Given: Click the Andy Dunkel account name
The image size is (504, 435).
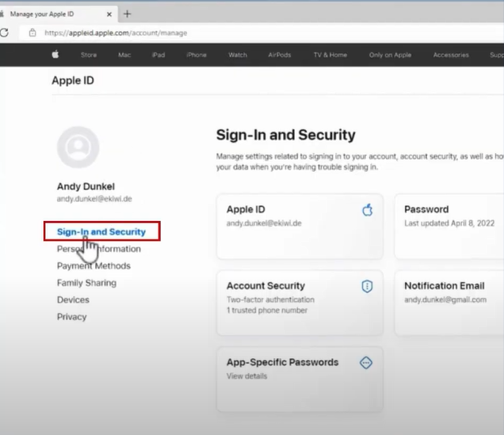Looking at the screenshot, I should pos(86,186).
